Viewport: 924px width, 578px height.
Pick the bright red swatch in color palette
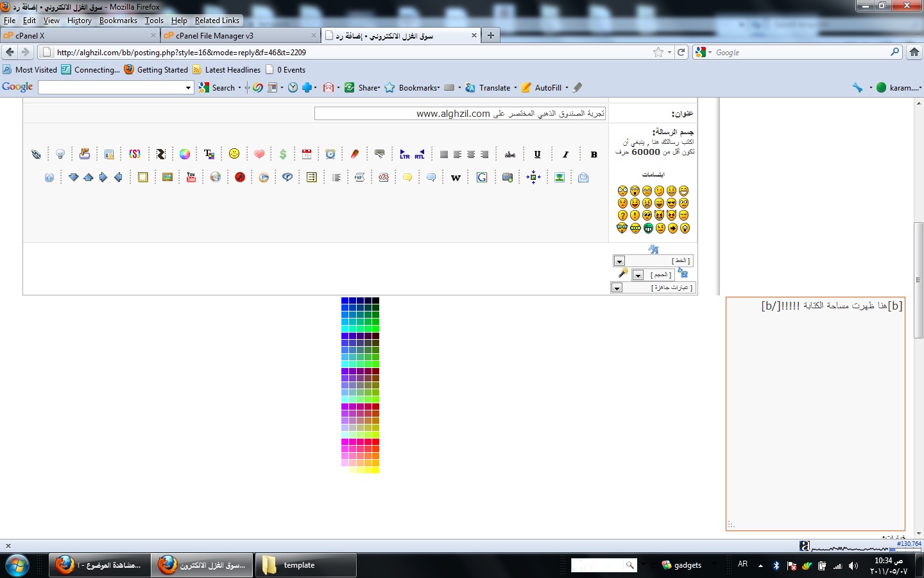pyautogui.click(x=375, y=442)
